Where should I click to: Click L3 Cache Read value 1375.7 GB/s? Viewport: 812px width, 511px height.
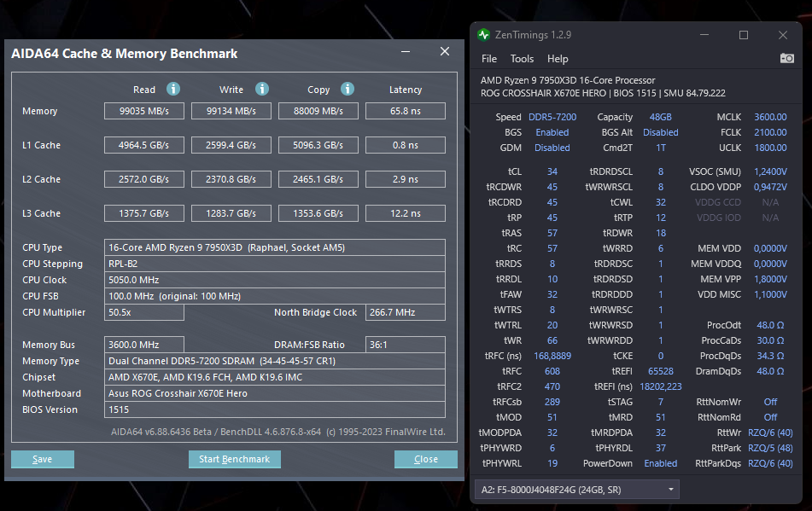point(144,213)
